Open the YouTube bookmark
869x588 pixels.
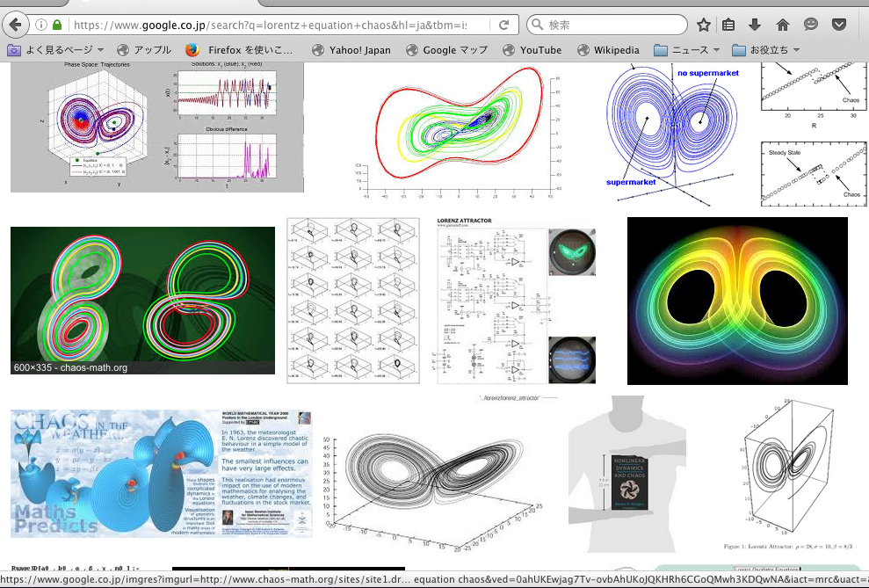click(x=532, y=50)
